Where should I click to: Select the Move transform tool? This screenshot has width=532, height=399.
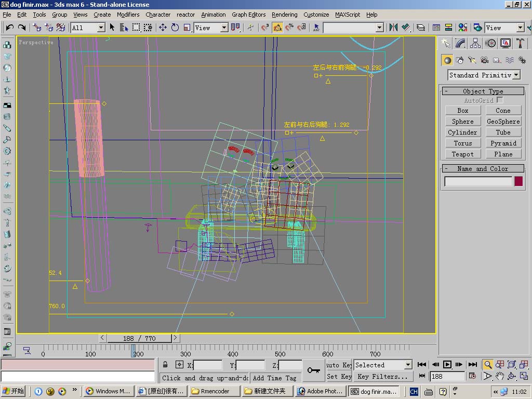[x=163, y=28]
